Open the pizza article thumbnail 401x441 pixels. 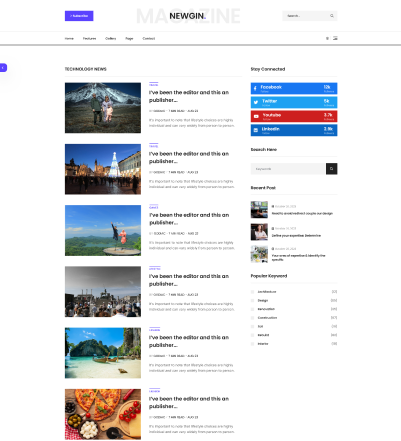[103, 414]
